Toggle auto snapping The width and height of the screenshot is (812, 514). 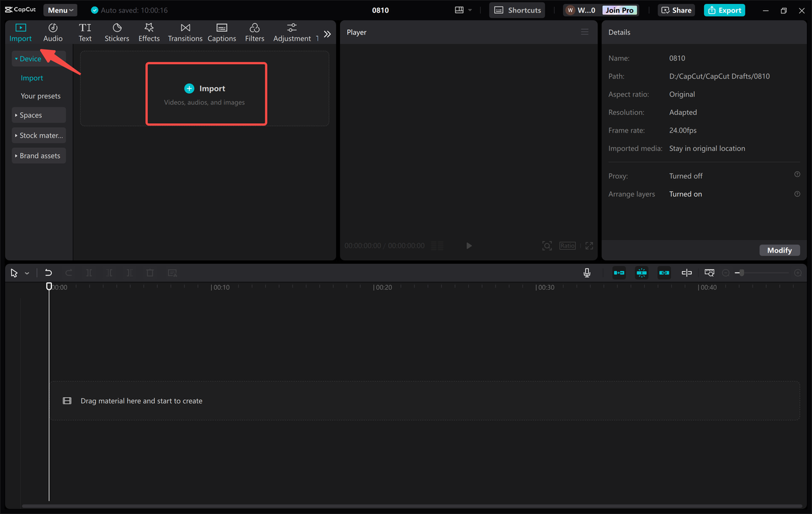tap(641, 273)
